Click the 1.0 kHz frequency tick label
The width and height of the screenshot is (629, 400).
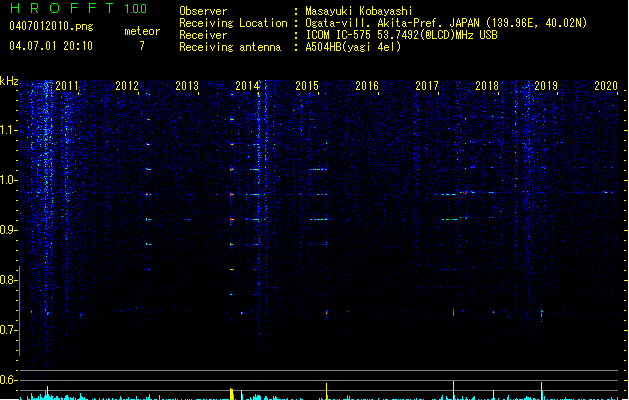[x=8, y=180]
